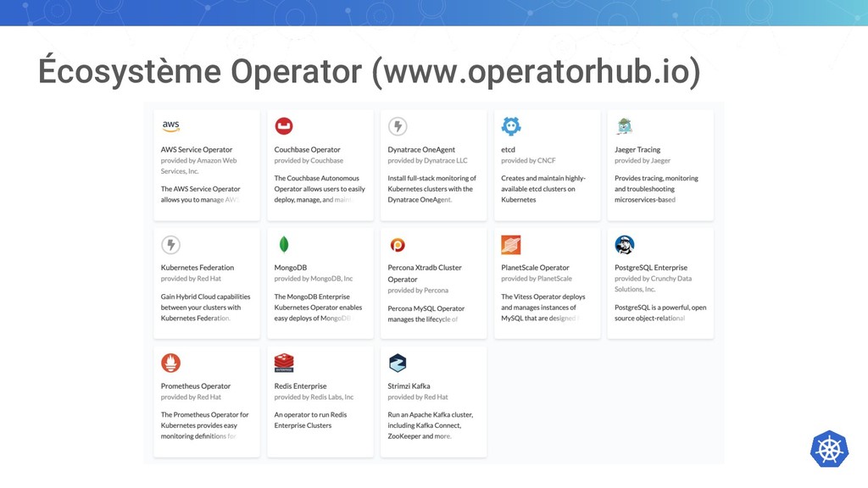Image resolution: width=868 pixels, height=488 pixels.
Task: Click 'An operator to run Redis Enterprise Clusters'
Action: pos(310,420)
